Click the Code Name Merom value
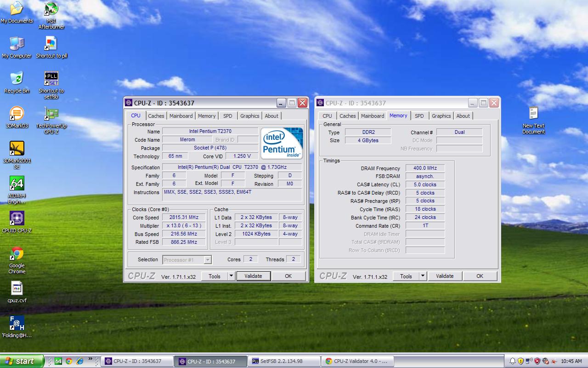The height and width of the screenshot is (368, 588). (187, 139)
